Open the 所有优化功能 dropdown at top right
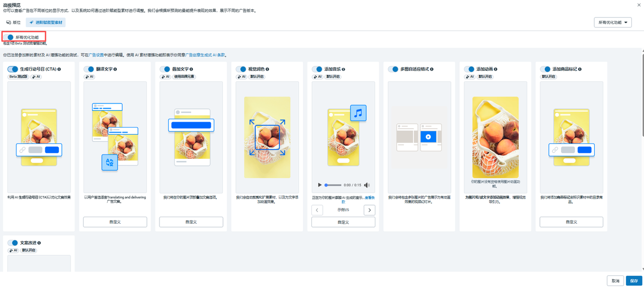Image resolution: width=644 pixels, height=288 pixels. pos(612,23)
